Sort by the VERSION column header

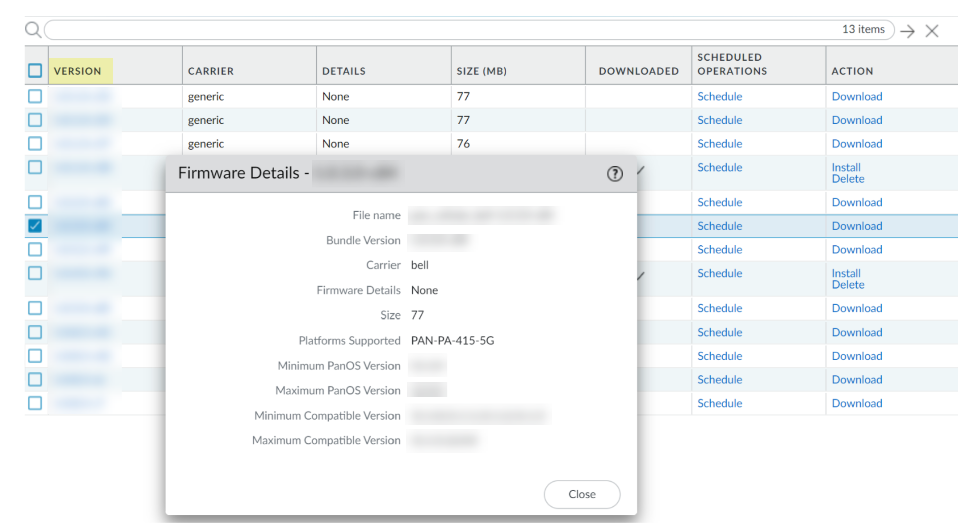pos(77,71)
